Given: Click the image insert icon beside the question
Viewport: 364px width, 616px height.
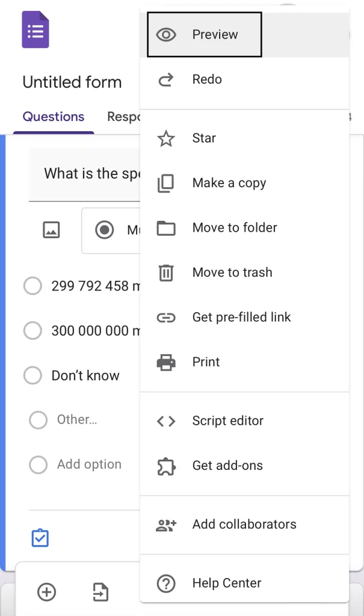Looking at the screenshot, I should click(x=51, y=230).
